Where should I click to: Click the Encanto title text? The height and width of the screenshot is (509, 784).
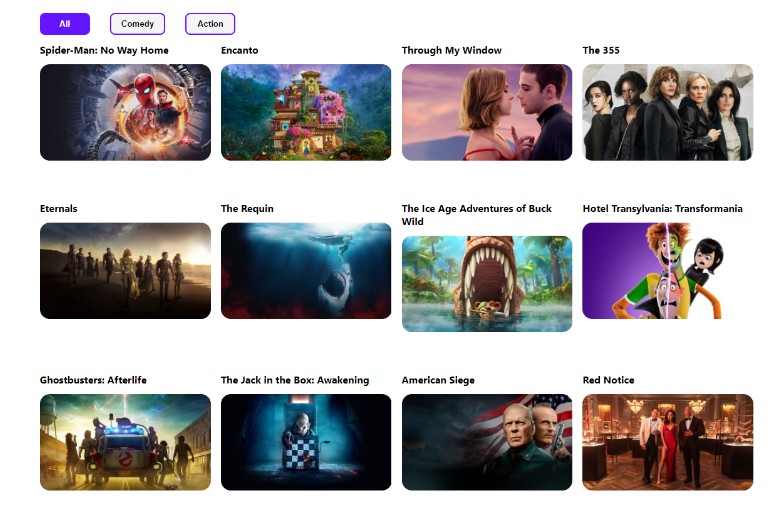[240, 50]
